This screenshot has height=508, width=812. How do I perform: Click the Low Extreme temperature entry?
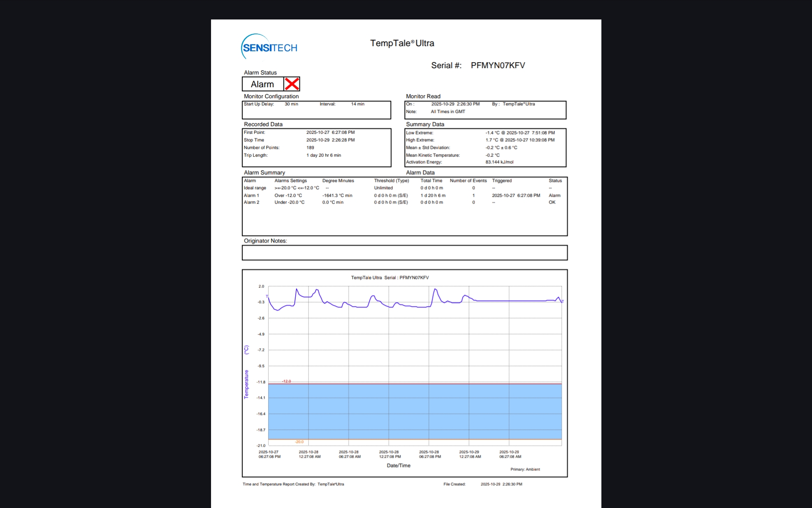click(520, 133)
